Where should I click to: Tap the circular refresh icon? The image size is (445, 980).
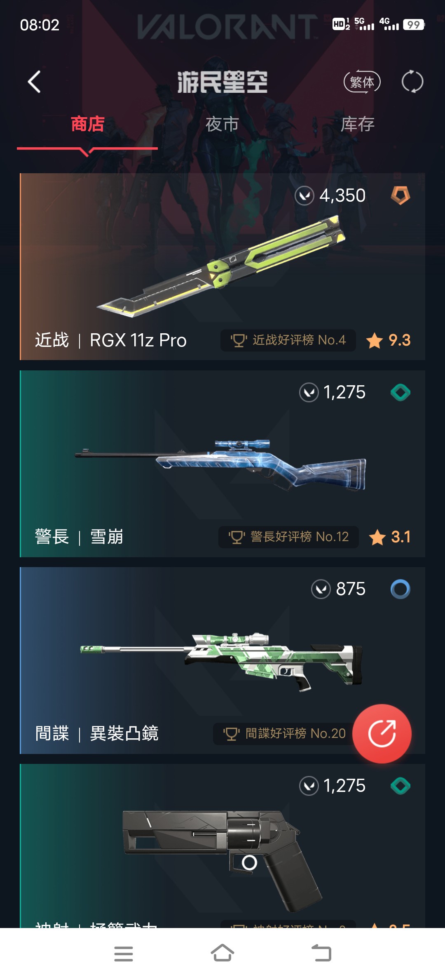point(412,82)
